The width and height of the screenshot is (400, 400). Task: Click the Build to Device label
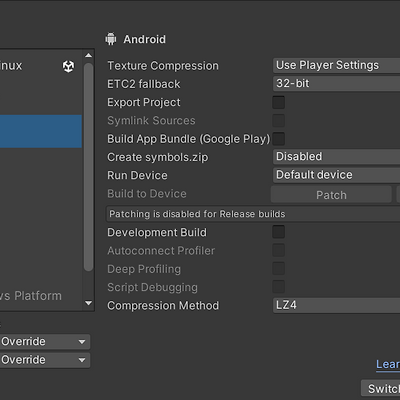[147, 194]
